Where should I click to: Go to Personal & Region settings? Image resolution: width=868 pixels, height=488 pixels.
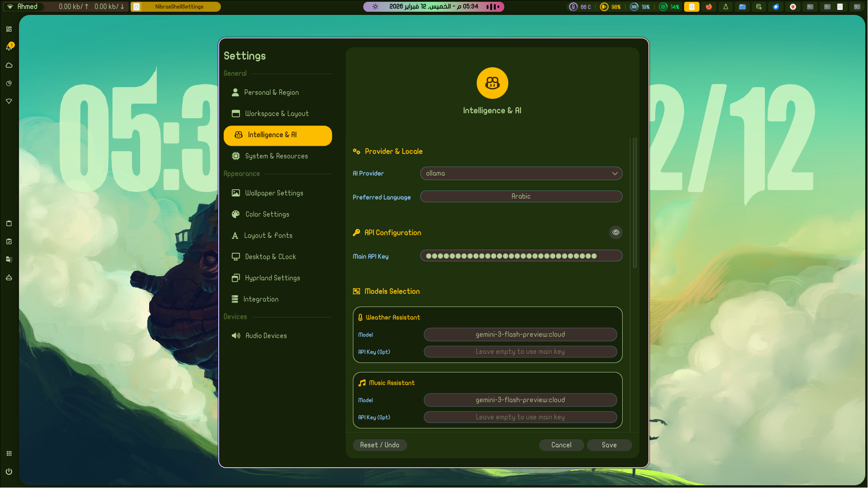click(271, 92)
